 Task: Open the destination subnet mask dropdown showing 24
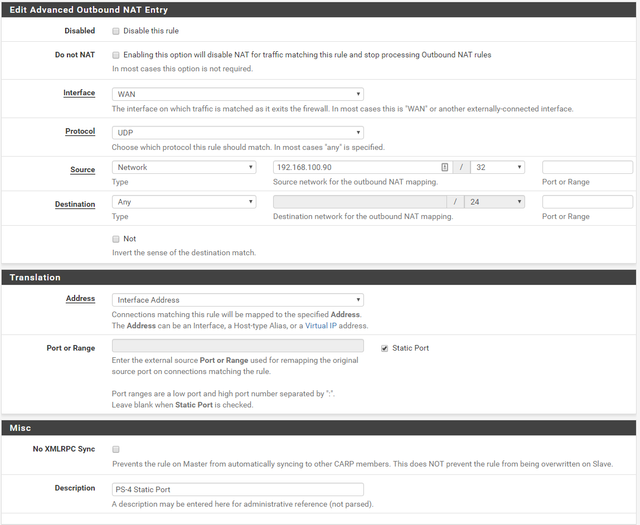point(494,202)
